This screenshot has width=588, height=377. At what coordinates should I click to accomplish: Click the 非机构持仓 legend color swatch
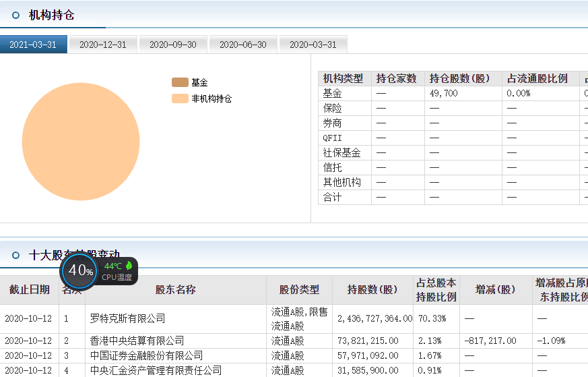tap(180, 98)
